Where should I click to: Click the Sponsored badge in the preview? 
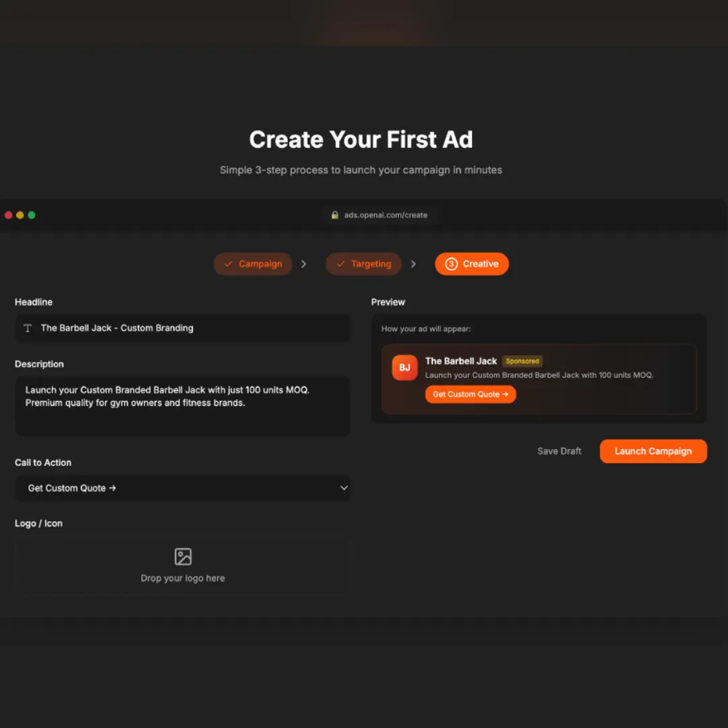(x=522, y=361)
